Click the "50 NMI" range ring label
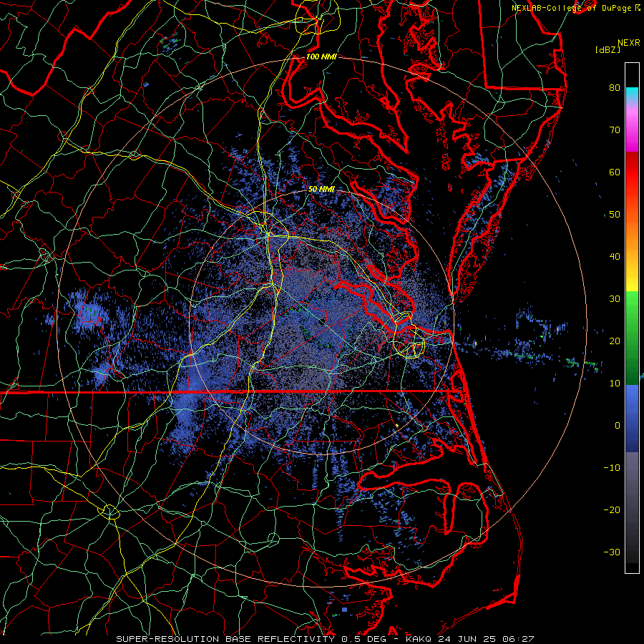The width and height of the screenshot is (644, 644). [x=321, y=190]
